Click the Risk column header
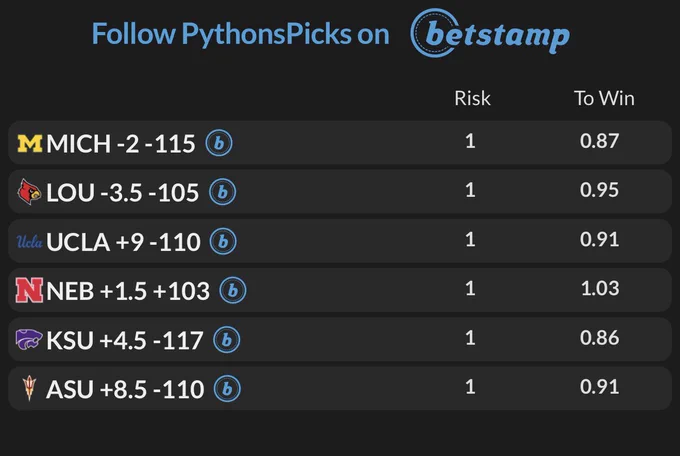The height and width of the screenshot is (456, 680). (x=472, y=98)
